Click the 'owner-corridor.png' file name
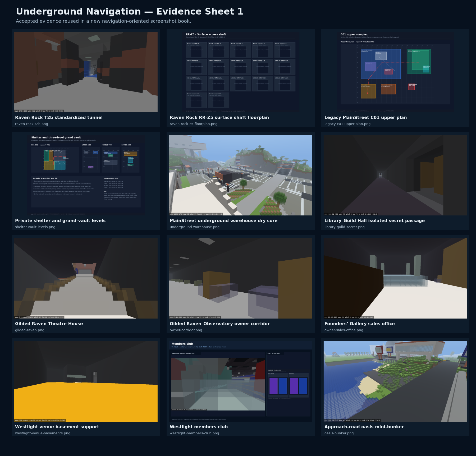Screen dimensions: 476x456 (x=186, y=330)
